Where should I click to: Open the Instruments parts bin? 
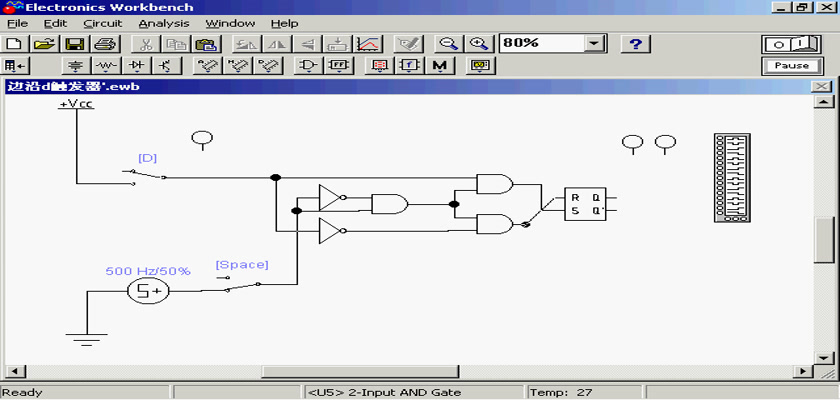pos(481,66)
